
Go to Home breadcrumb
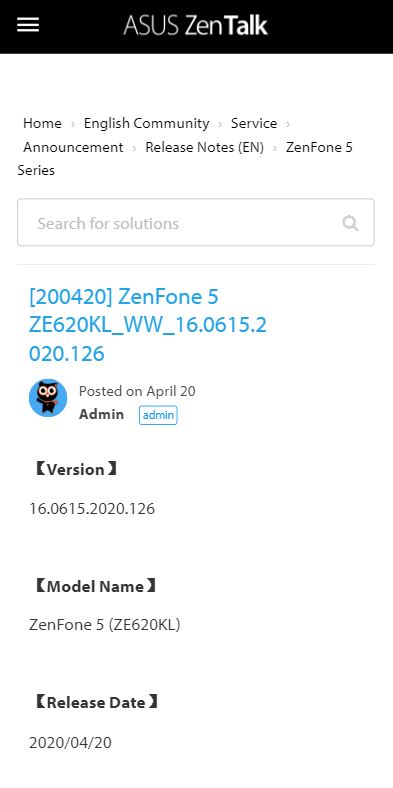coord(42,123)
